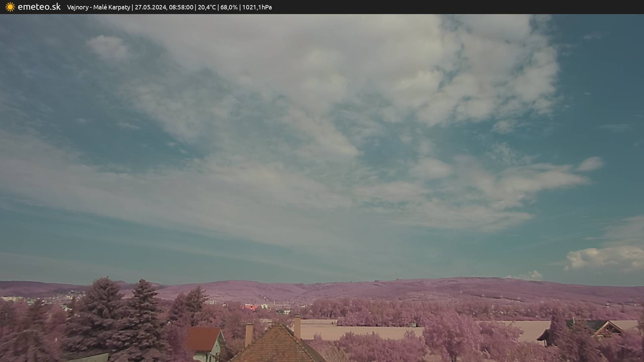Click the red roof of the white house
The image size is (644, 362).
coord(203,339)
